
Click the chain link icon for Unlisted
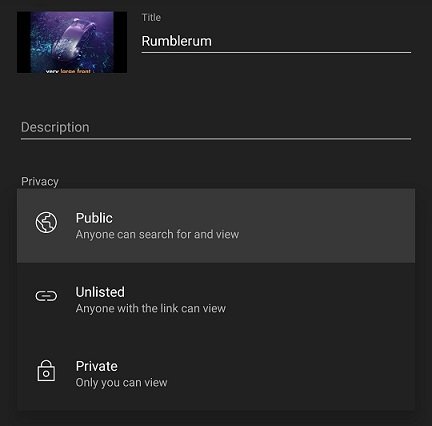(46, 296)
